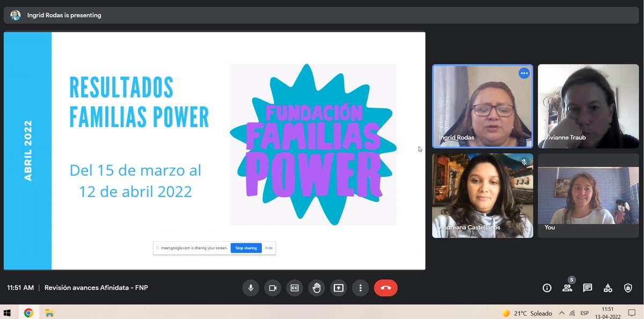This screenshot has width=644, height=319.
Task: Click meeting title Revisión avances Afinidata - FNP
Action: [96, 288]
